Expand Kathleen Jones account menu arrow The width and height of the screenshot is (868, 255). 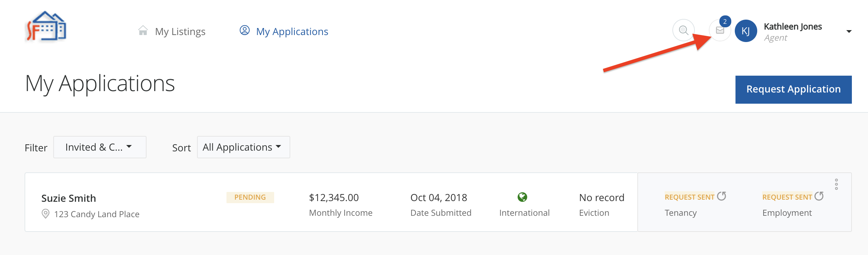tap(849, 32)
